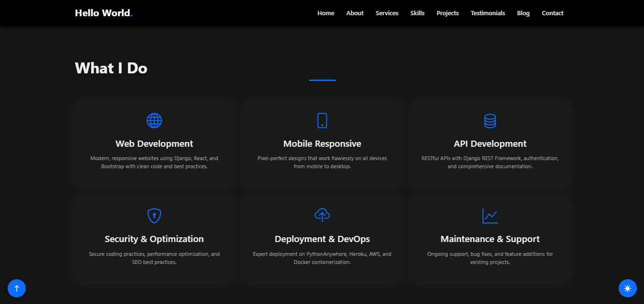Go to the About section
Viewport: 644px width, 304px height.
(355, 13)
